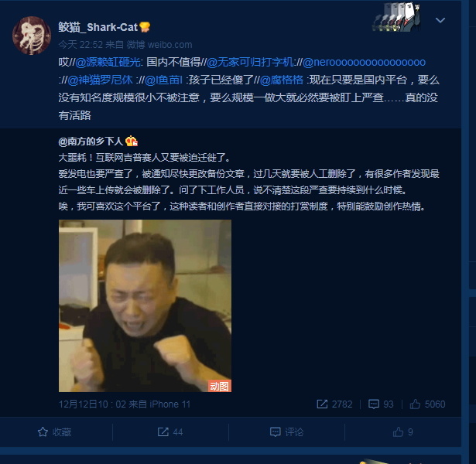
Task: Expand the post options chevron menu
Action: click(440, 20)
